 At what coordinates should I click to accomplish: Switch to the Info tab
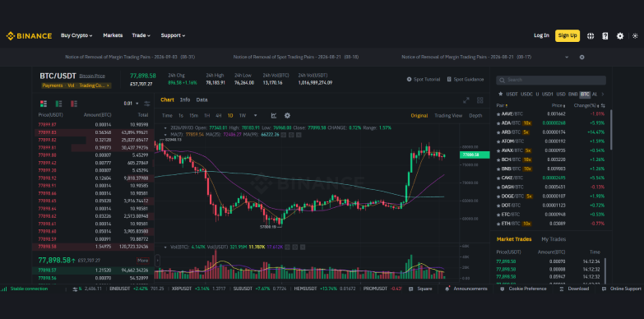click(185, 99)
